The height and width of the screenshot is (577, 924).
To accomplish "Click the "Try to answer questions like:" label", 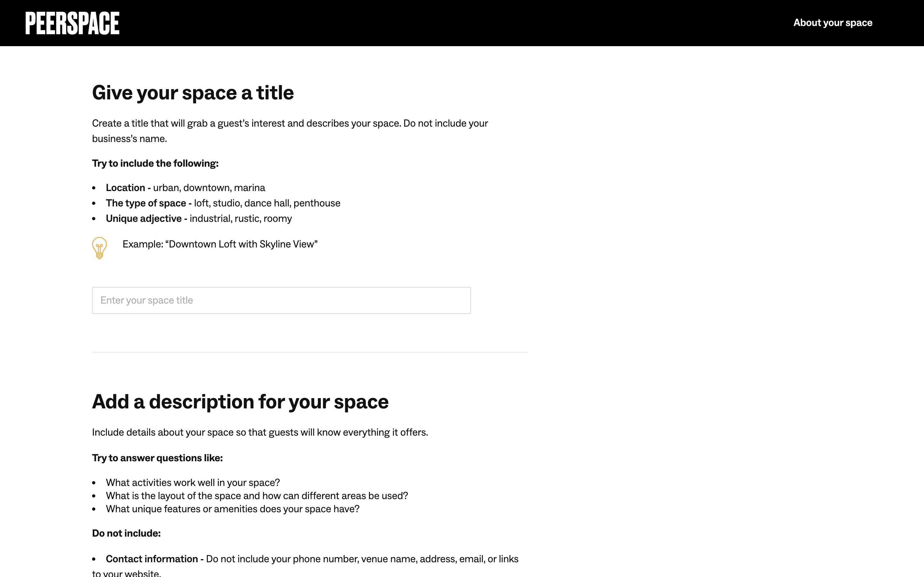I will click(x=157, y=458).
